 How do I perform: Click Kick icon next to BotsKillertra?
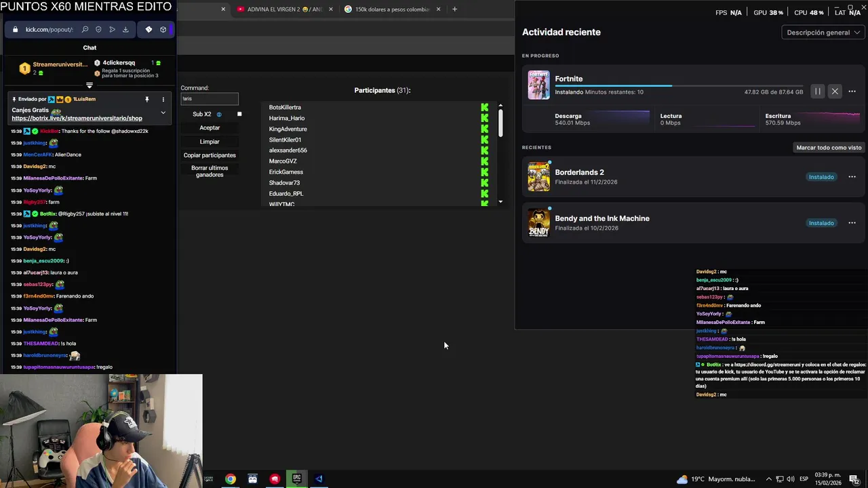tap(484, 107)
